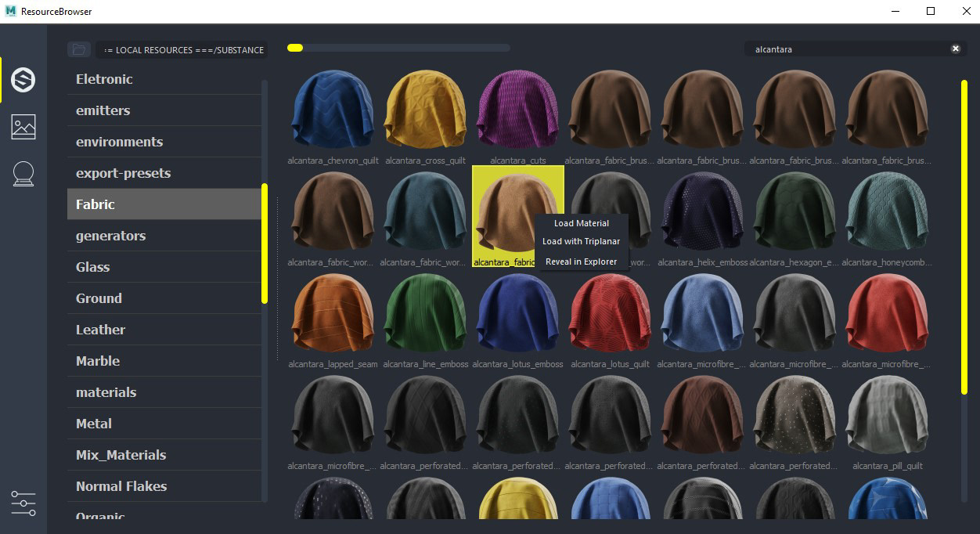The width and height of the screenshot is (980, 534).
Task: Select the alcantara_chevron_quilt blue material
Action: [x=333, y=110]
